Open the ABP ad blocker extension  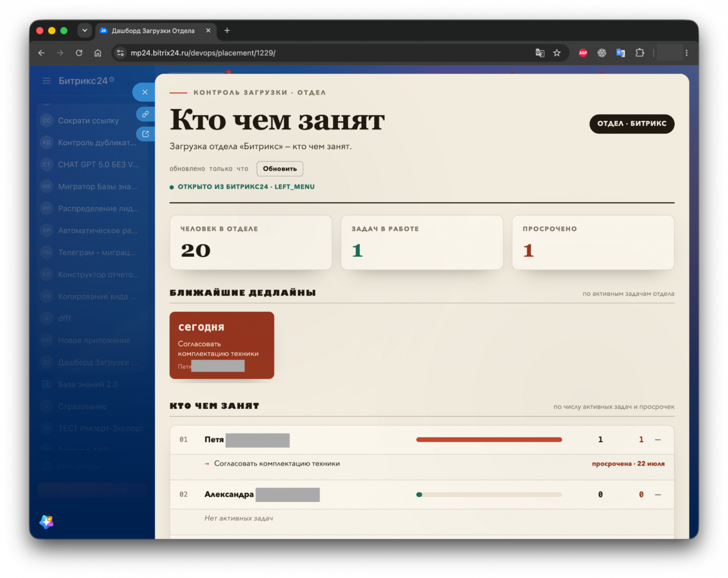point(583,53)
